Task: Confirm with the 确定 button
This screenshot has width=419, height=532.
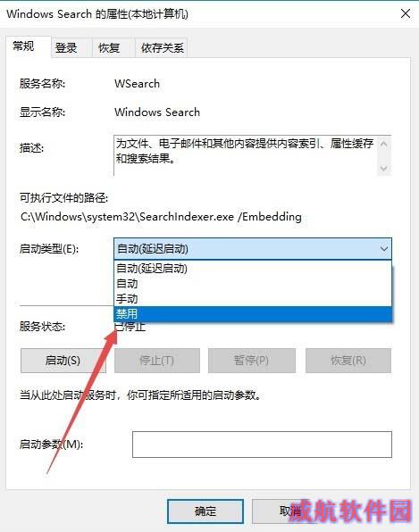Action: (x=205, y=511)
